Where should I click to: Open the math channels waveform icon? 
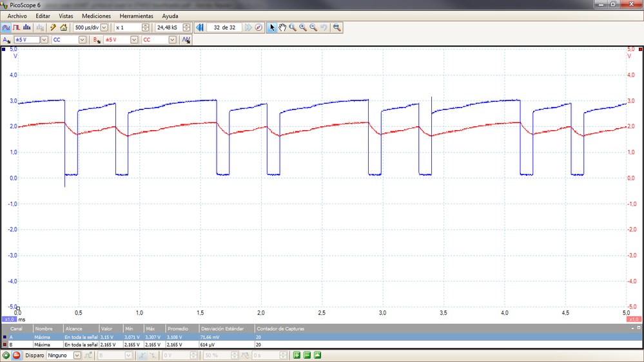186,40
